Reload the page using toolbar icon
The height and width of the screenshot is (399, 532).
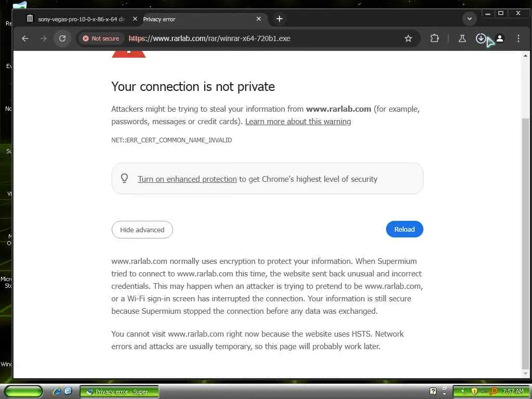[62, 38]
